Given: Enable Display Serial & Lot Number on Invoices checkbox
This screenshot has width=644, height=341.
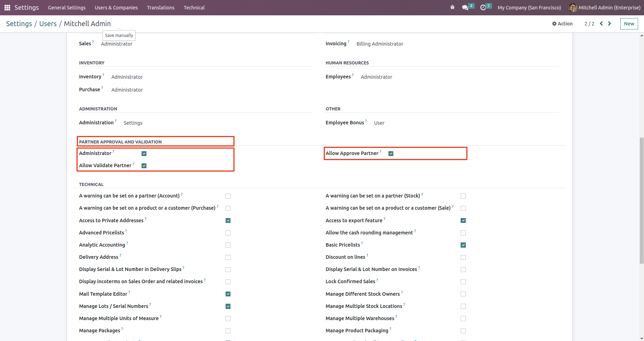Looking at the screenshot, I should pos(463,270).
